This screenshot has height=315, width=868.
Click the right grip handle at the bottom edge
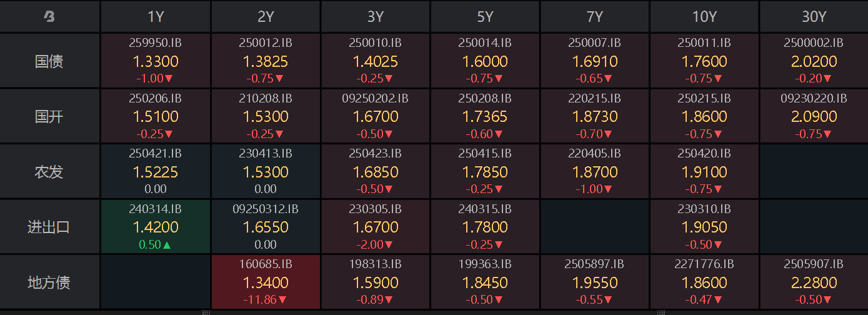661,312
